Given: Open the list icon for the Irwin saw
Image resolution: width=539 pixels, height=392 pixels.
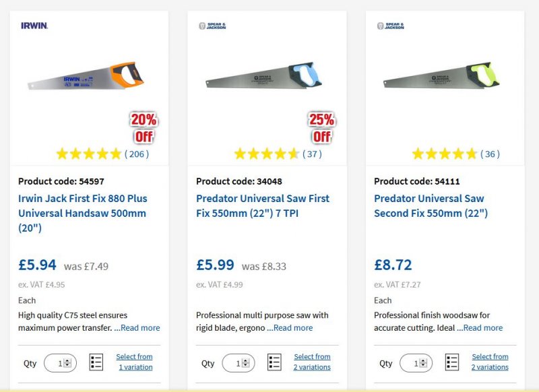Looking at the screenshot, I should click(96, 362).
